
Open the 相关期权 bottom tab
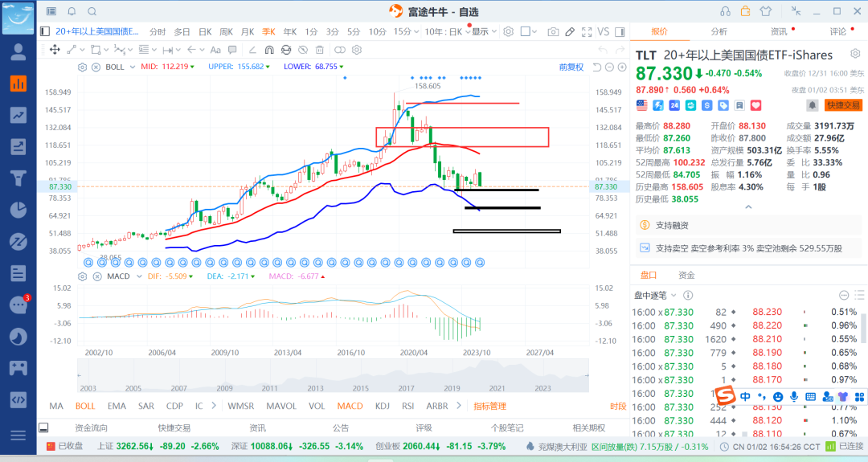click(x=589, y=427)
